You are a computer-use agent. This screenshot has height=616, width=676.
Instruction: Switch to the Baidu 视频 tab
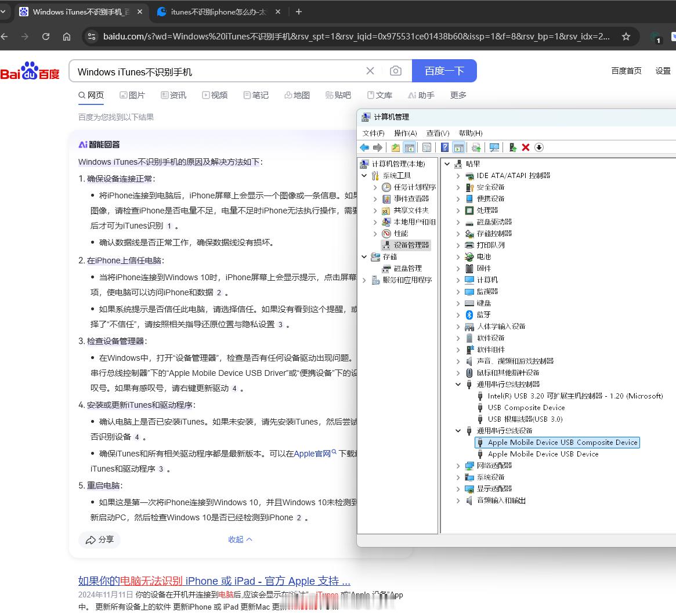[x=215, y=95]
